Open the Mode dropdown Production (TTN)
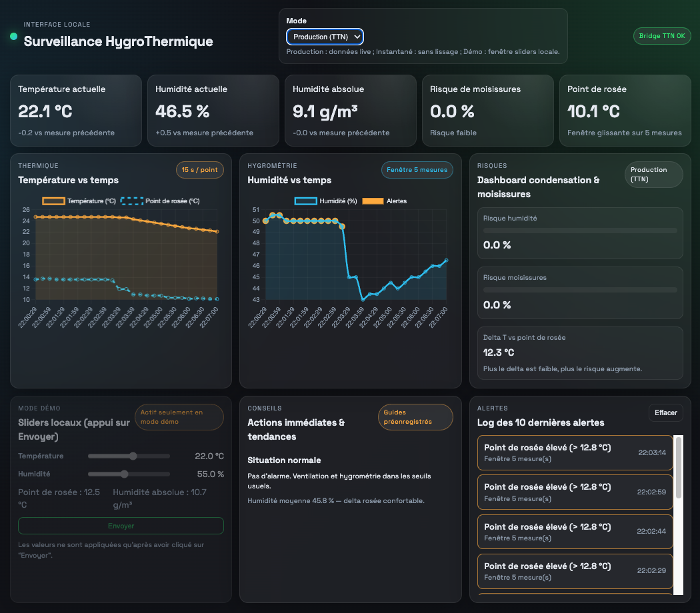Image resolution: width=700 pixels, height=613 pixels. 325,37
